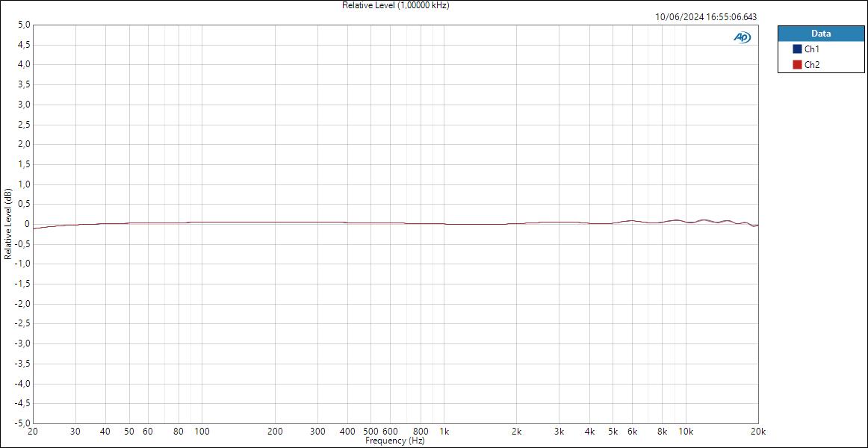Click the 1k frequency tick label
The width and height of the screenshot is (868, 448).
445,432
